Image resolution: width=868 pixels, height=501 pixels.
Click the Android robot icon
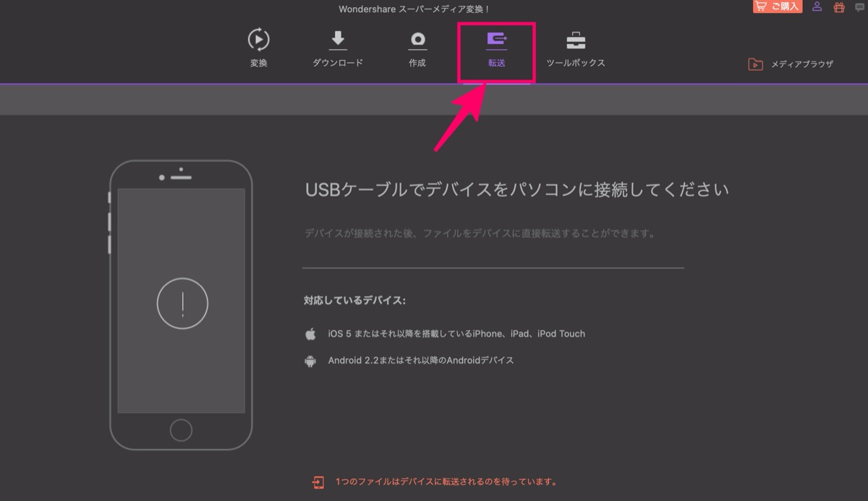(310, 361)
